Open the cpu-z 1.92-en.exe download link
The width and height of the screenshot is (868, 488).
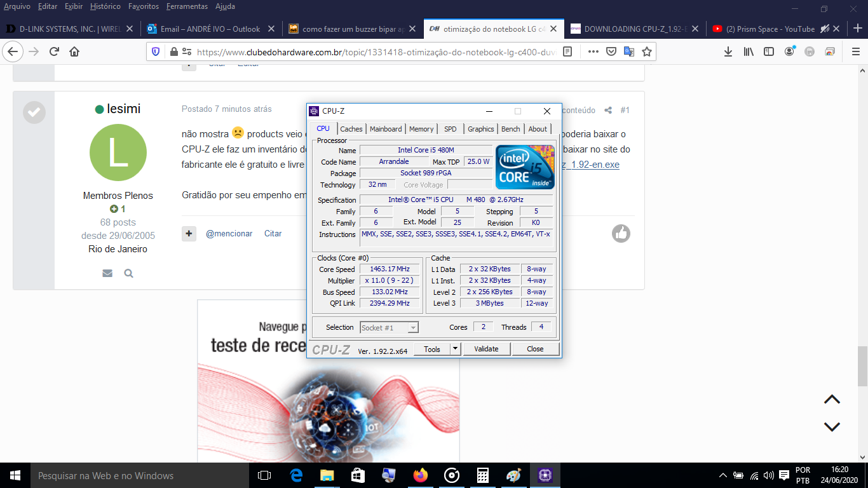coord(590,165)
